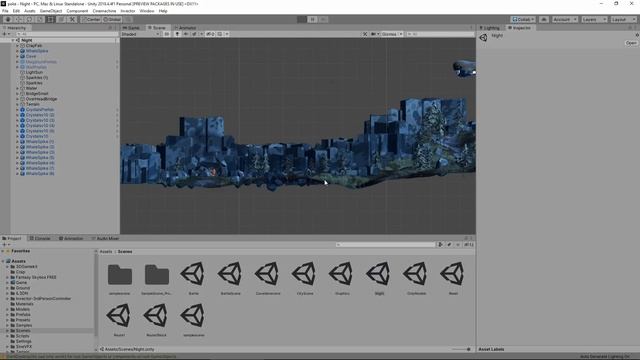Click the Open button in Inspector
This screenshot has height=360, width=640.
tap(631, 43)
